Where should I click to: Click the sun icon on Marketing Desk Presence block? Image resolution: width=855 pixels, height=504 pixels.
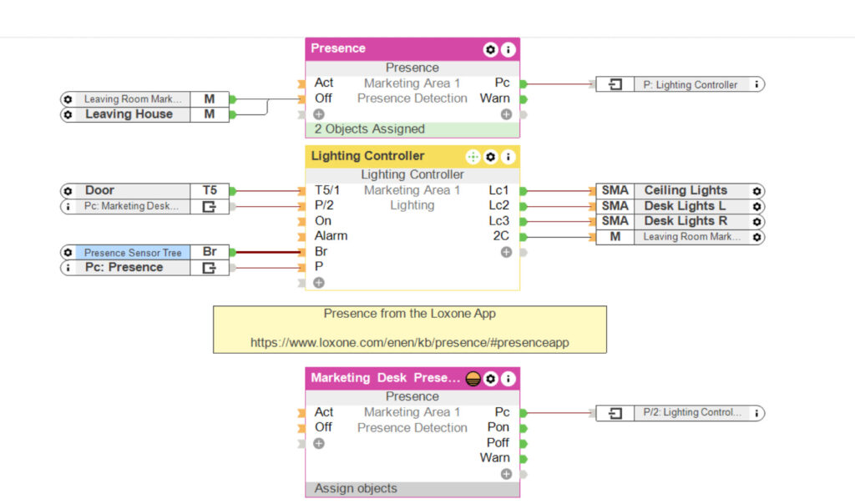click(473, 379)
